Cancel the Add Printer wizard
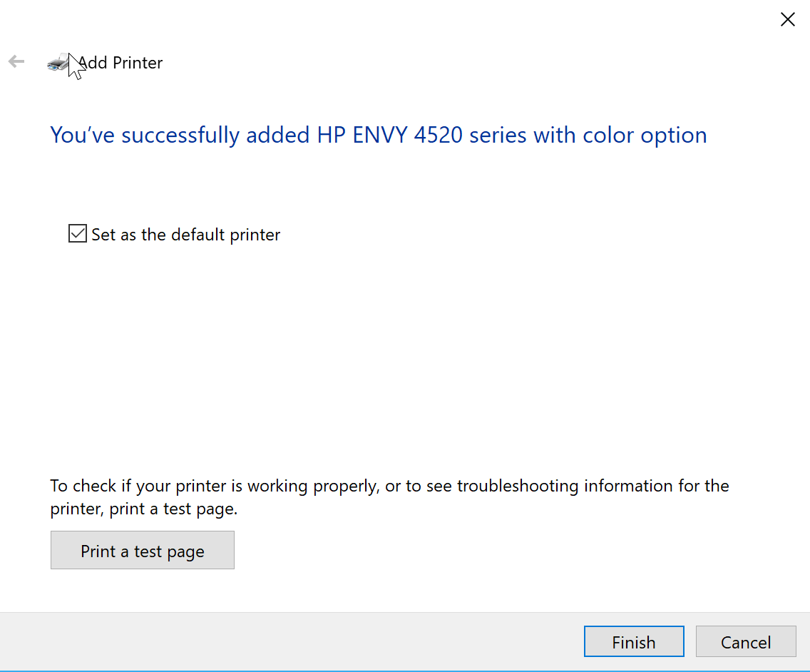The height and width of the screenshot is (672, 810). (x=745, y=641)
